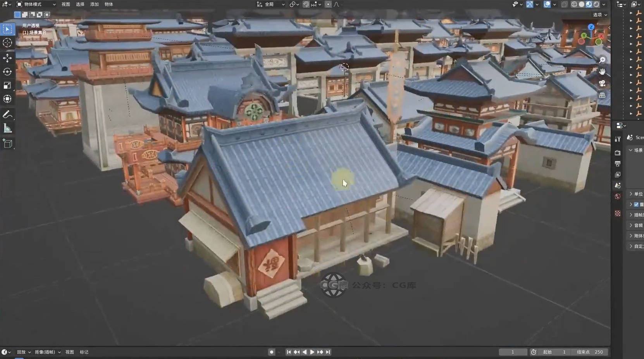
Task: Open the 全局 transform orientation dropdown
Action: tap(271, 4)
